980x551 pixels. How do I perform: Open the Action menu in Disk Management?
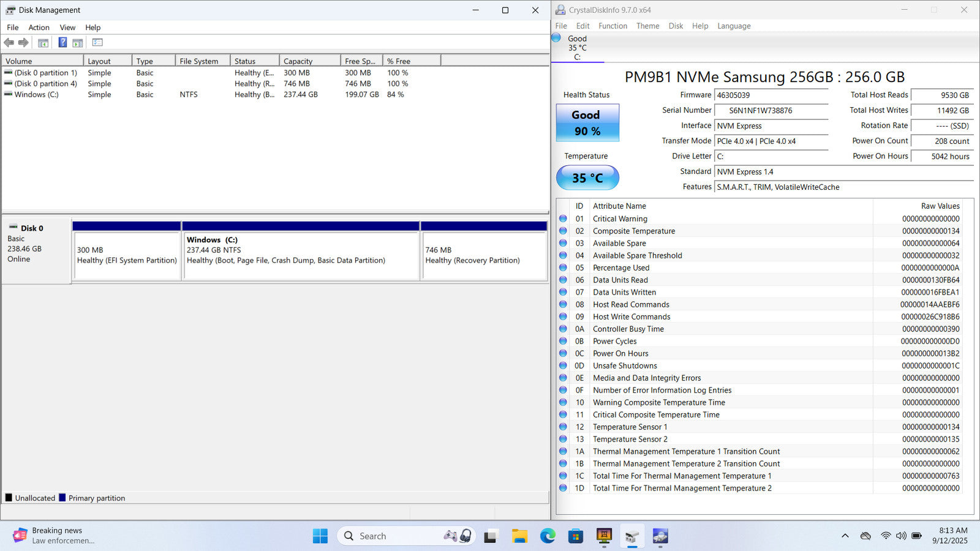[39, 28]
